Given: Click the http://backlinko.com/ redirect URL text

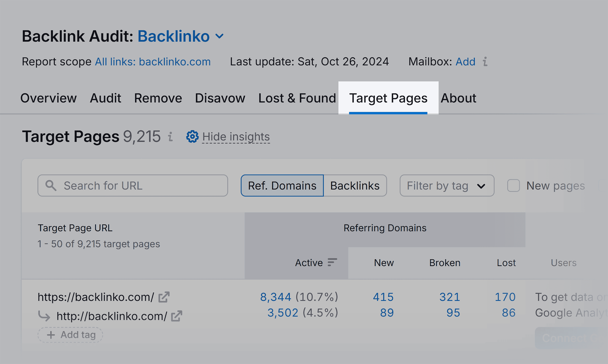Looking at the screenshot, I should click(112, 316).
